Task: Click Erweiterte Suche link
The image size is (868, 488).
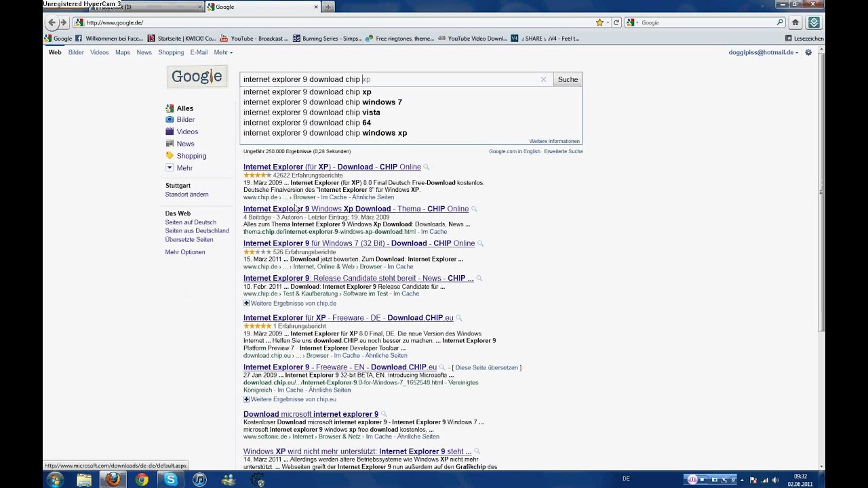Action: pos(564,152)
